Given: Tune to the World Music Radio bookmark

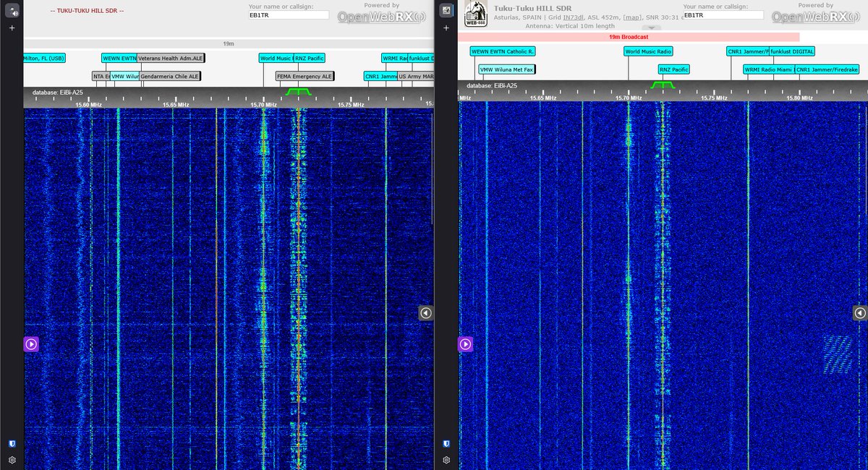Looking at the screenshot, I should 647,51.
